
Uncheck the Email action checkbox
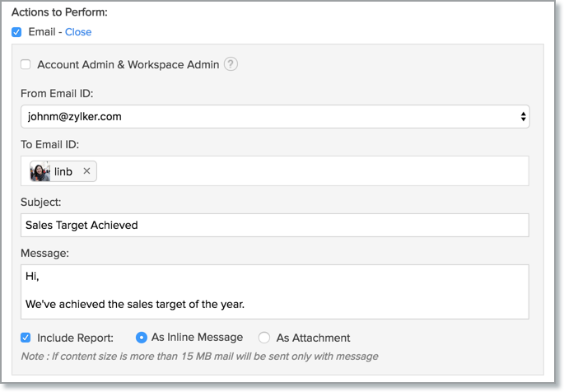pos(16,32)
